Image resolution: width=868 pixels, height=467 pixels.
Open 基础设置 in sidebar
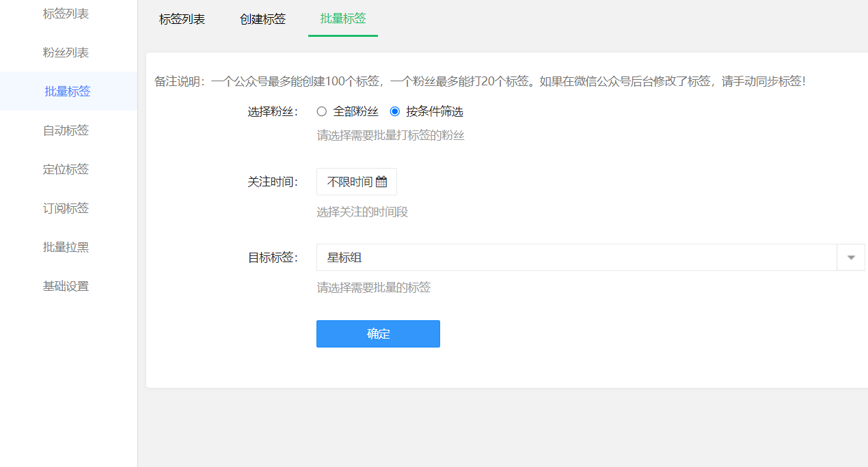pyautogui.click(x=66, y=286)
